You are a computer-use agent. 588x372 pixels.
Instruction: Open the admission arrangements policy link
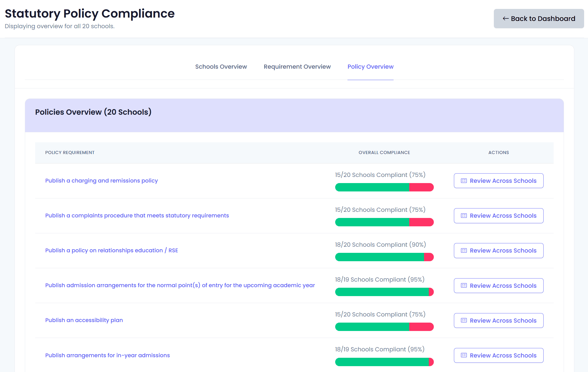[180, 285]
